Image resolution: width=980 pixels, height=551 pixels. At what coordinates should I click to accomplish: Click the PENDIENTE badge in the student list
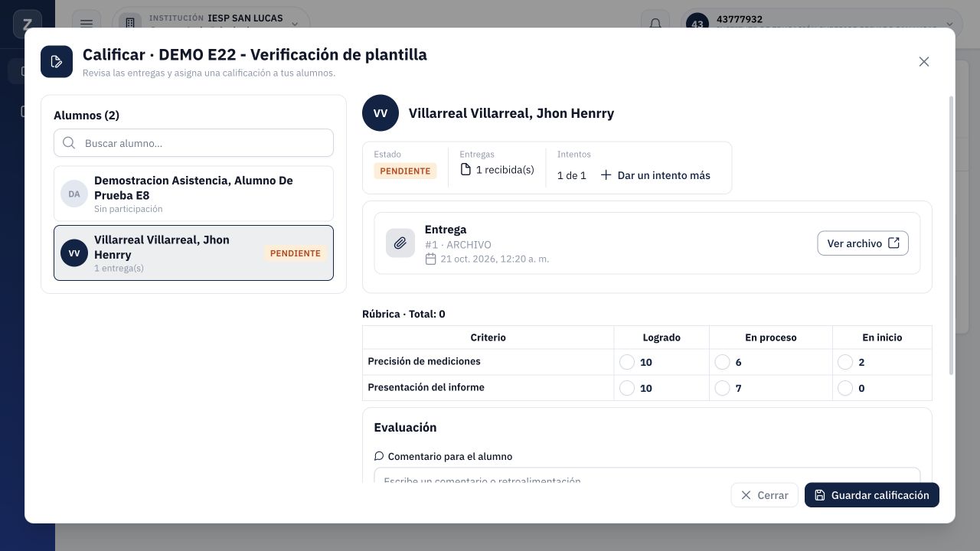pos(296,253)
